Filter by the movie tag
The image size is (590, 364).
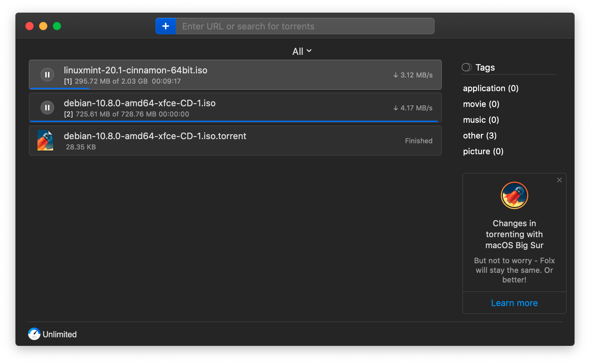pos(481,104)
